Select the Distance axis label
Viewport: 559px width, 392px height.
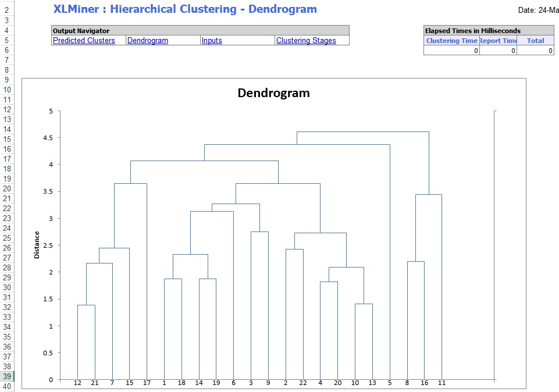coord(37,245)
